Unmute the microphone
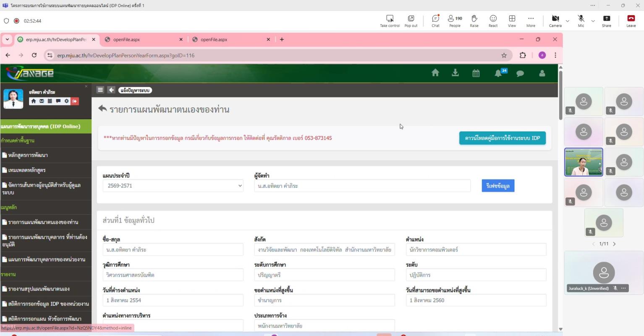The width and height of the screenshot is (644, 336). (581, 21)
